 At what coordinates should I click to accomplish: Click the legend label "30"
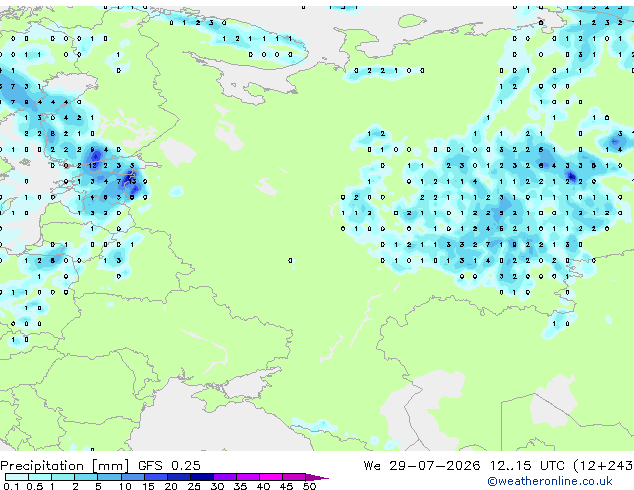[217, 486]
